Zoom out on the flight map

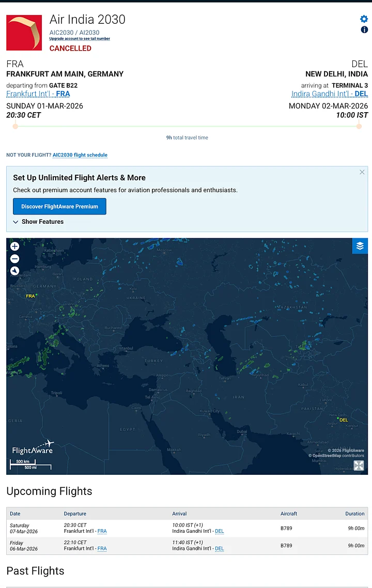[x=15, y=259]
